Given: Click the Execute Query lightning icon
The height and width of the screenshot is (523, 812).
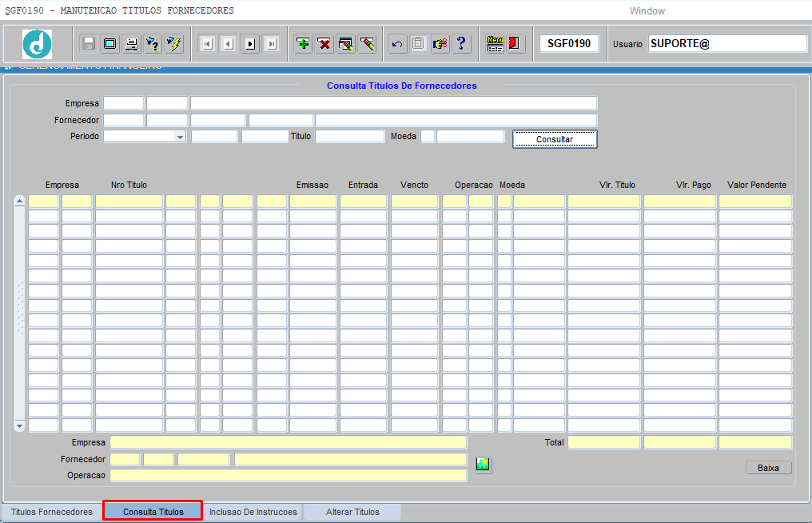Looking at the screenshot, I should [x=174, y=43].
